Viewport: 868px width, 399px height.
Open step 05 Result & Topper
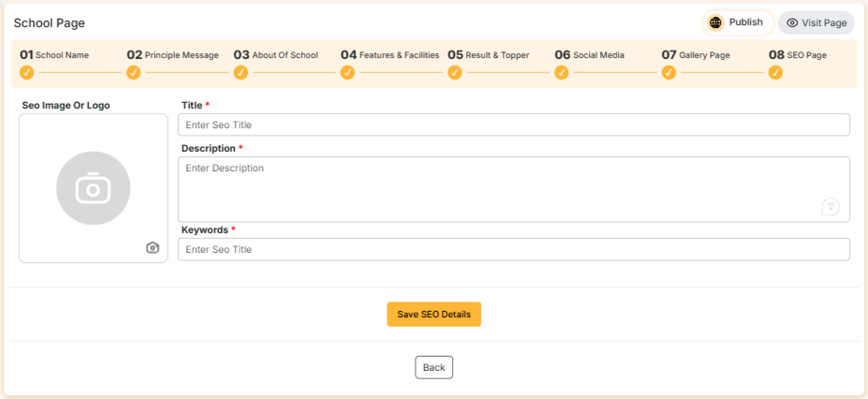point(488,55)
